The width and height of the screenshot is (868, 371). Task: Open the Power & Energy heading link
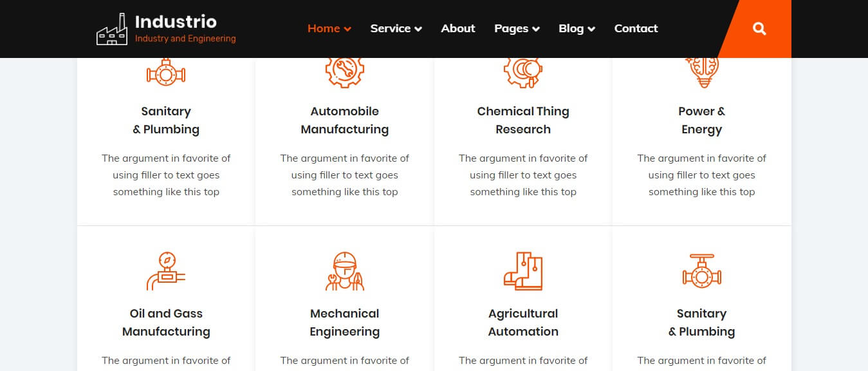[702, 120]
